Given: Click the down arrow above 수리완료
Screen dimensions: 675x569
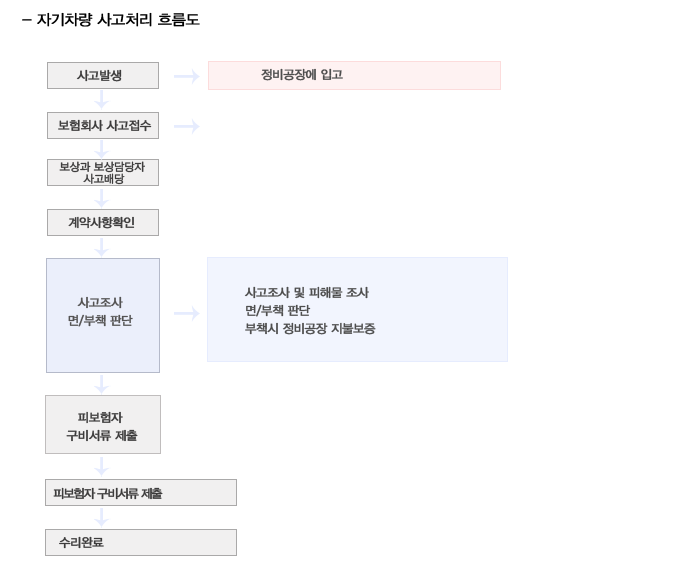Looking at the screenshot, I should (102, 517).
